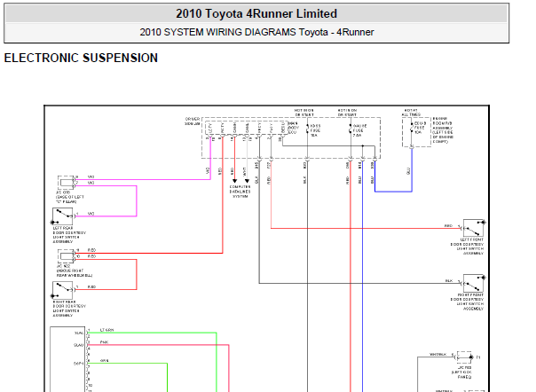Click the 'Main Body ECU' label
This screenshot has height=392, width=536.
click(294, 128)
